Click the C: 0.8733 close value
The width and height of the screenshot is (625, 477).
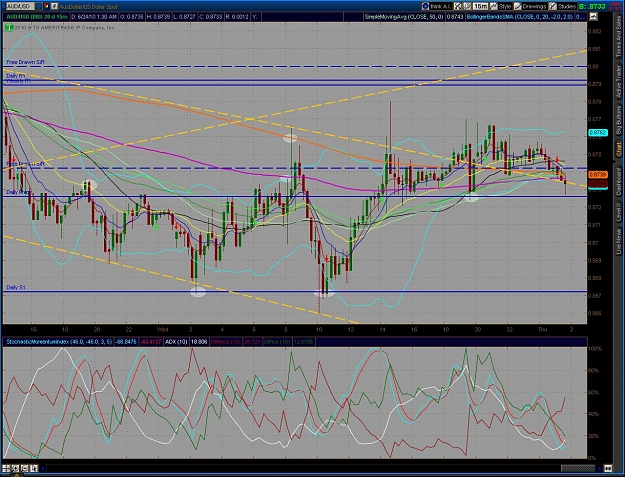[210, 17]
